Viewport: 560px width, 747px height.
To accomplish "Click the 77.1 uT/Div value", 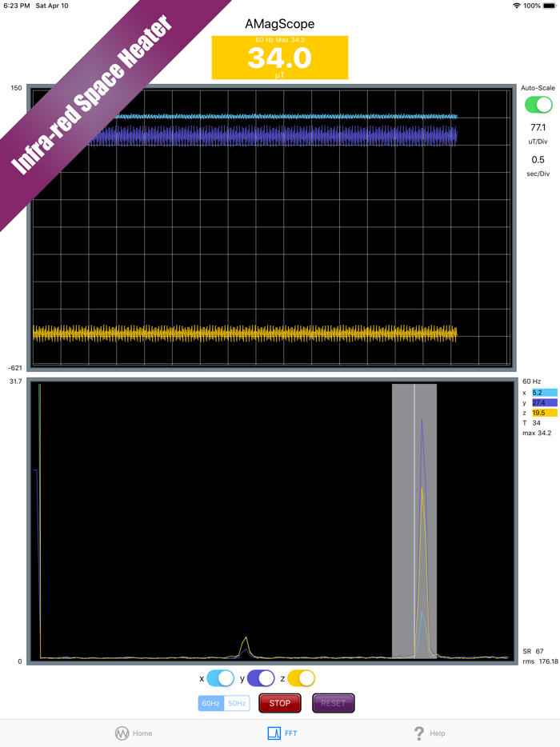I will (x=538, y=128).
